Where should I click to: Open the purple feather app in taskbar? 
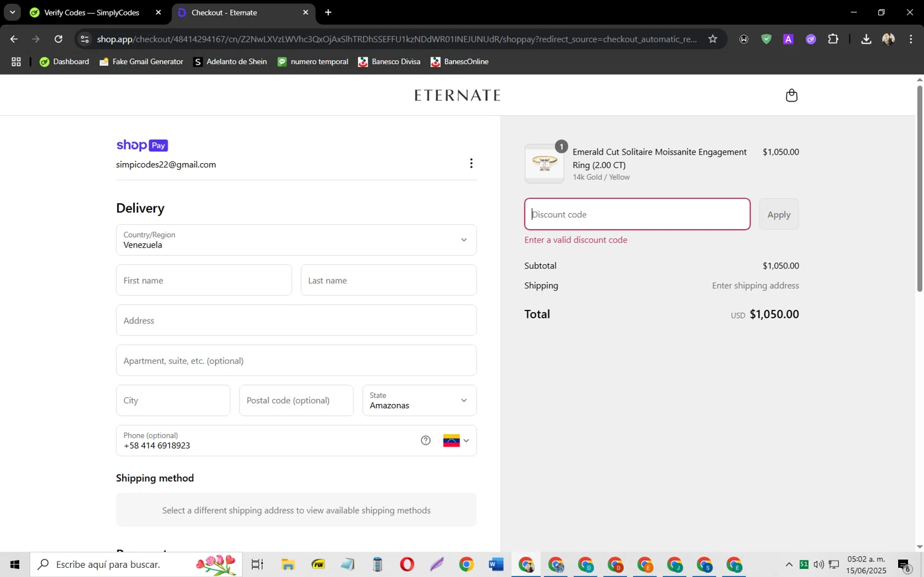[x=437, y=564]
